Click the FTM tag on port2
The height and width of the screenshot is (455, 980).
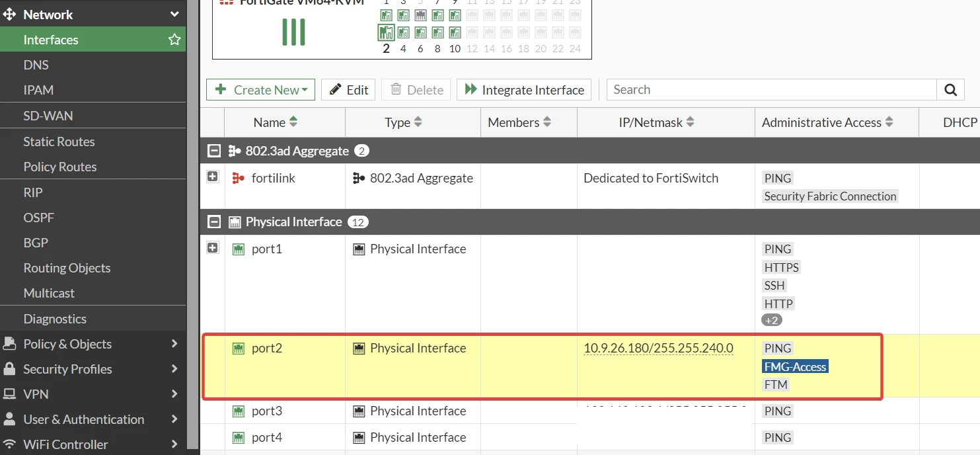point(776,384)
